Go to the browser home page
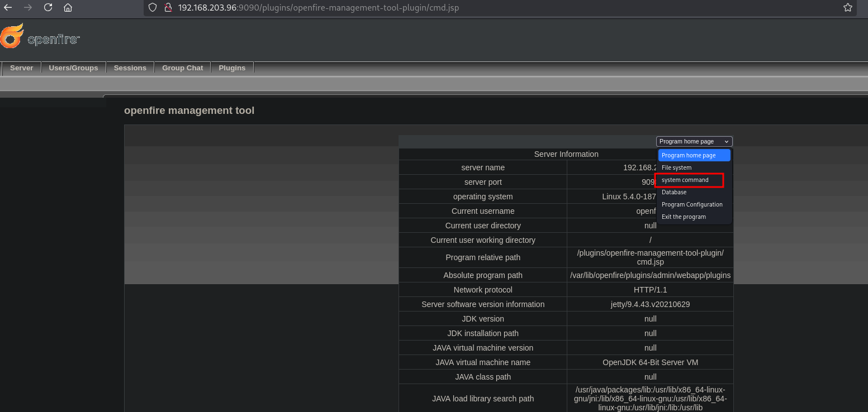Image resolution: width=868 pixels, height=412 pixels. click(x=68, y=8)
